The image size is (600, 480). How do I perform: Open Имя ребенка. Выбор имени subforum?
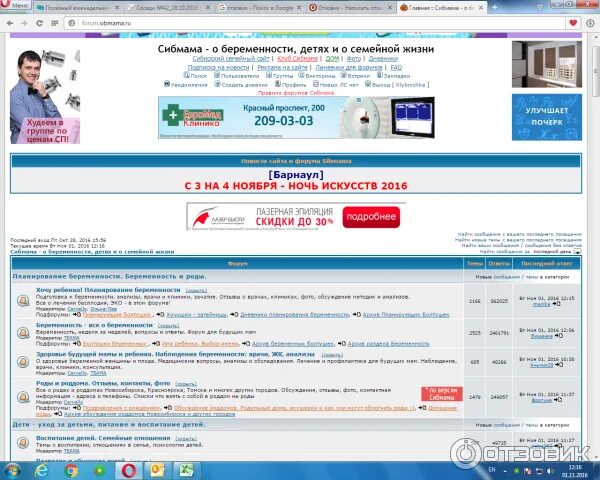tap(200, 344)
